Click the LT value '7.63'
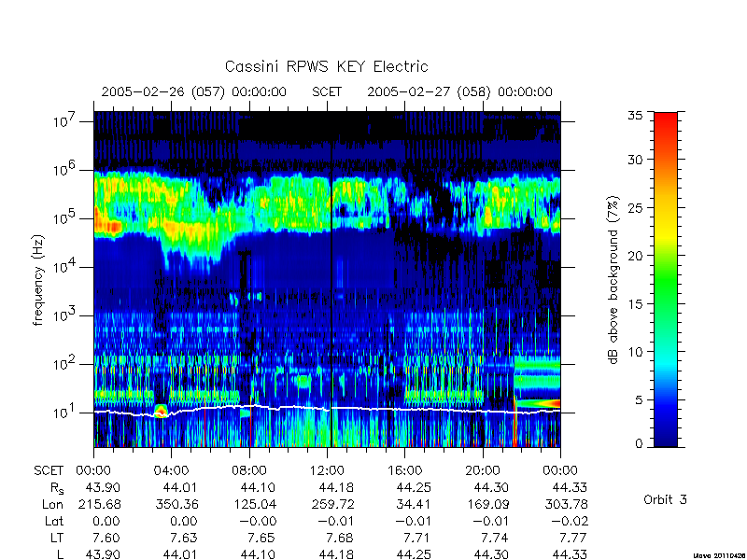This screenshot has width=747, height=560. tap(184, 538)
